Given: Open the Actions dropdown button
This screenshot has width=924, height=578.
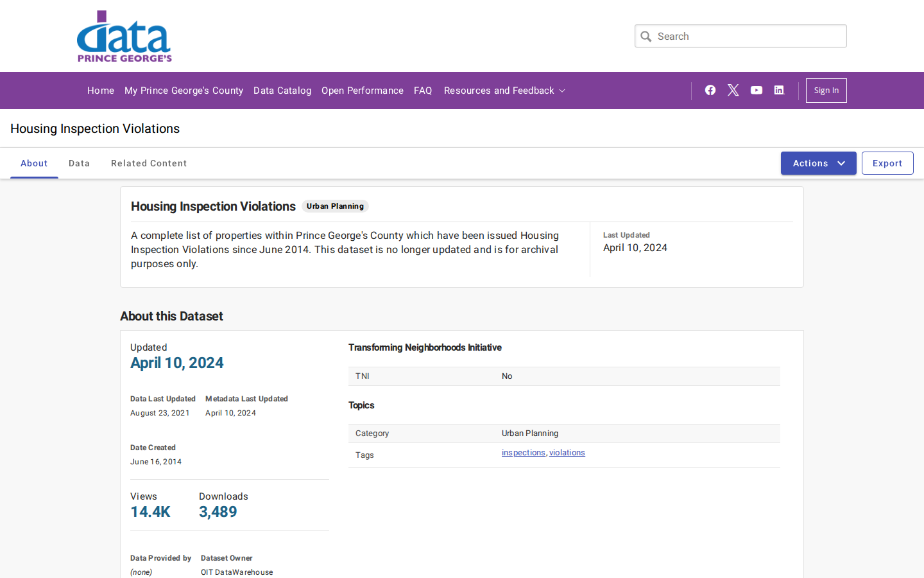Looking at the screenshot, I should [x=818, y=163].
